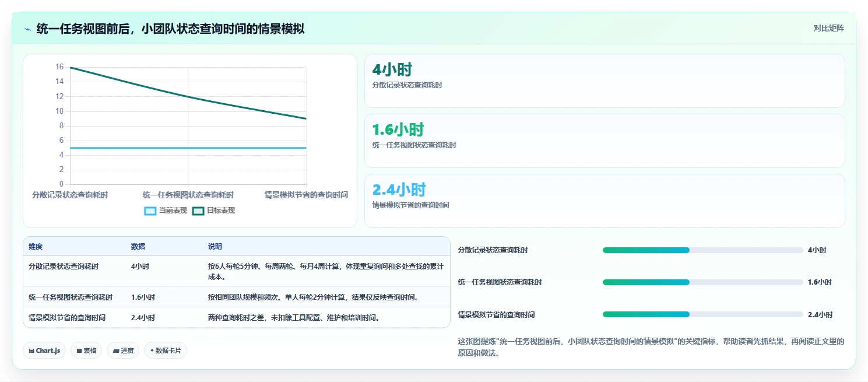Click table row label 分散记录状态查询耗时
The width and height of the screenshot is (868, 382).
[64, 267]
